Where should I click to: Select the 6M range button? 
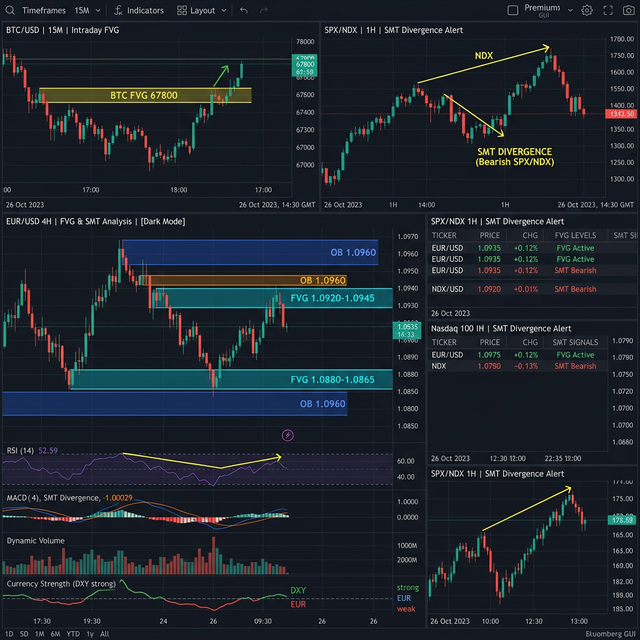click(x=56, y=634)
